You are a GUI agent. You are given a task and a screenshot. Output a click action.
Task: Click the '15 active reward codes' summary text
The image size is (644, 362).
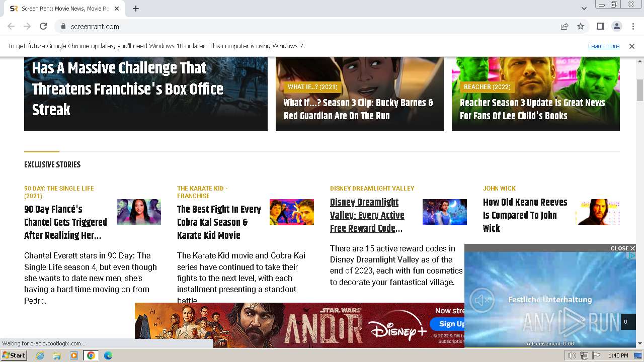pyautogui.click(x=396, y=265)
